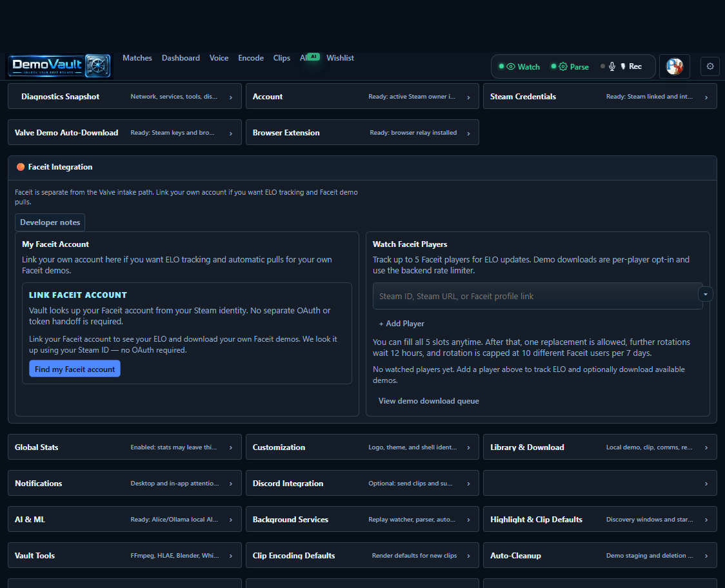The height and width of the screenshot is (588, 725).
Task: Click the Watch Faceit Players heading
Action: 410,244
